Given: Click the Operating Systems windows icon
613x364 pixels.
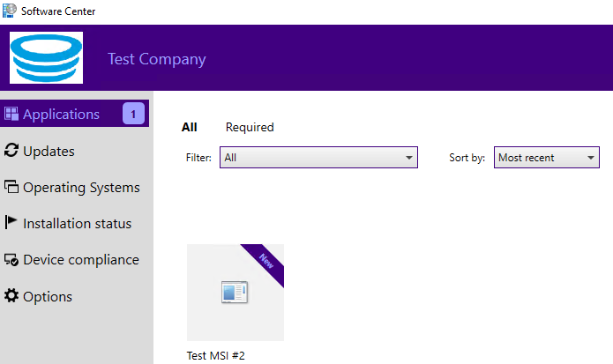Looking at the screenshot, I should [x=11, y=187].
